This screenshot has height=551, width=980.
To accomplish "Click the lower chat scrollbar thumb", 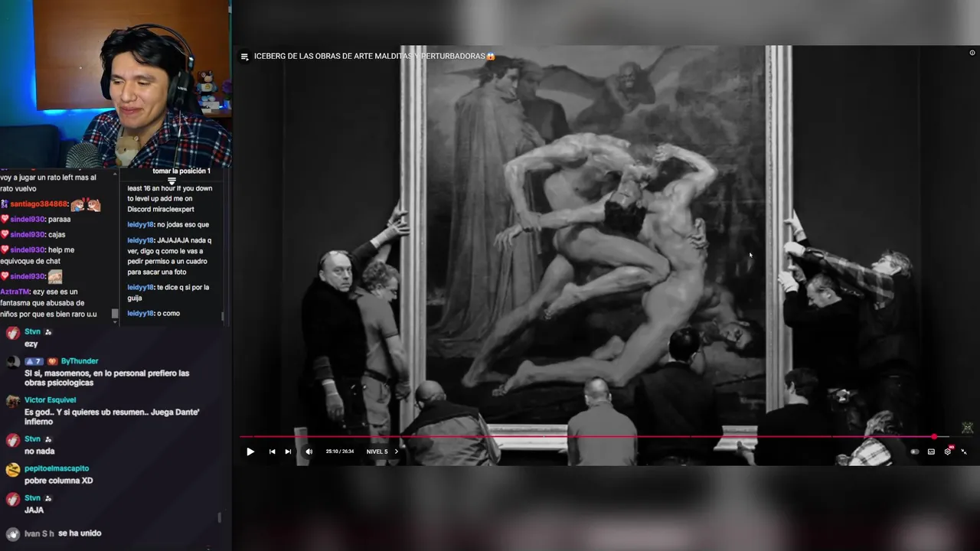I will click(x=220, y=518).
